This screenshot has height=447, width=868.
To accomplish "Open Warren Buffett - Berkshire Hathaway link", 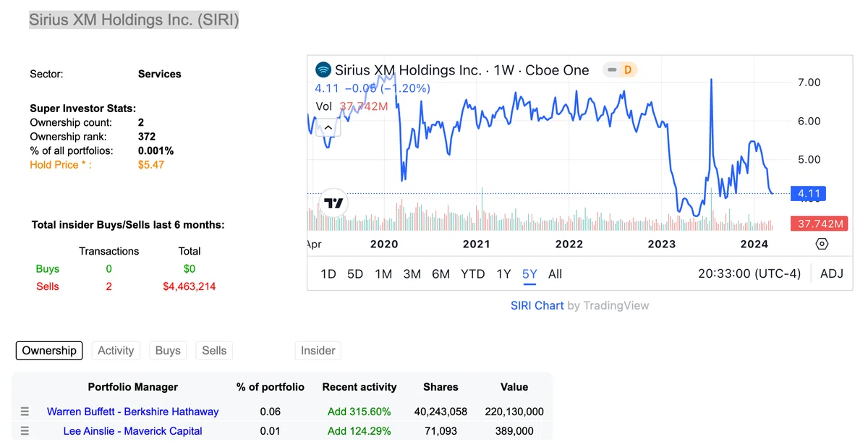I will point(132,412).
